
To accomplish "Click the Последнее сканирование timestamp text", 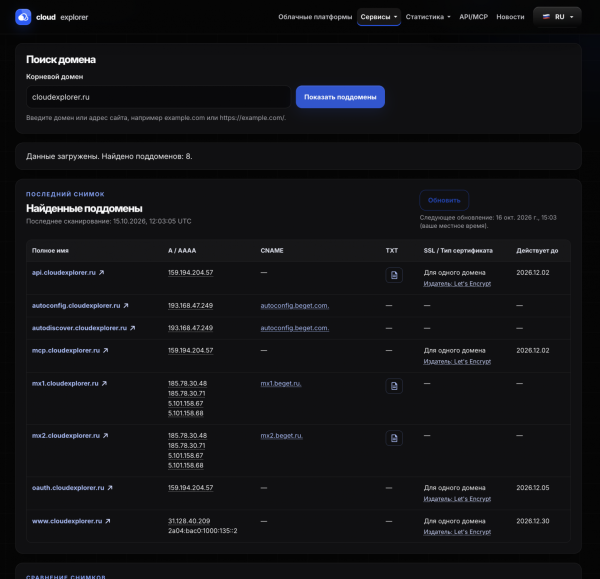I will (109, 221).
